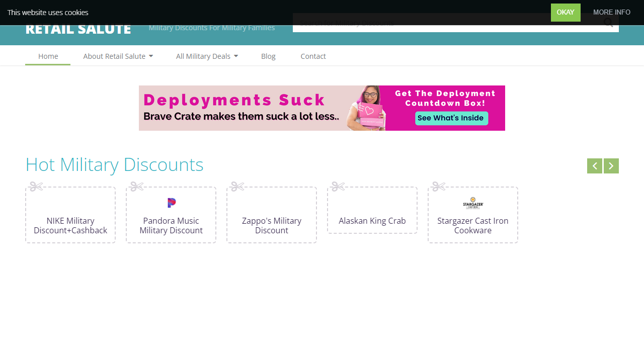Click scissors icon on Alaskan King Crab coupon

338,187
